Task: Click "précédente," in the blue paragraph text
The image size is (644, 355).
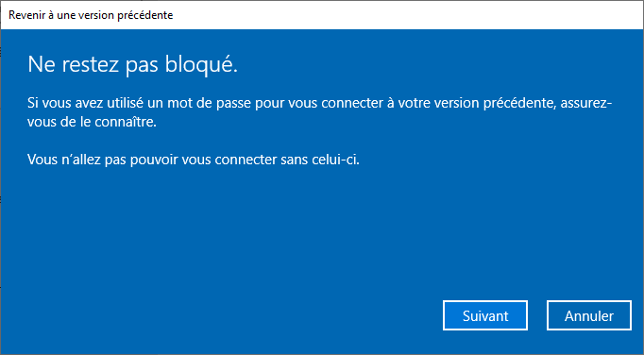Action: 519,102
